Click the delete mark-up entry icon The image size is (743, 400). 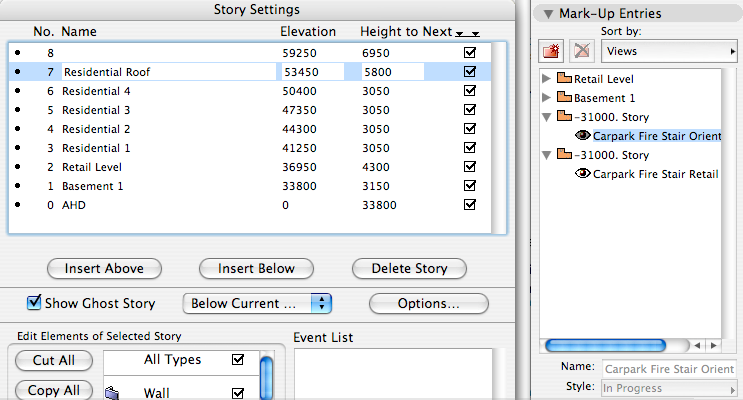(x=579, y=50)
